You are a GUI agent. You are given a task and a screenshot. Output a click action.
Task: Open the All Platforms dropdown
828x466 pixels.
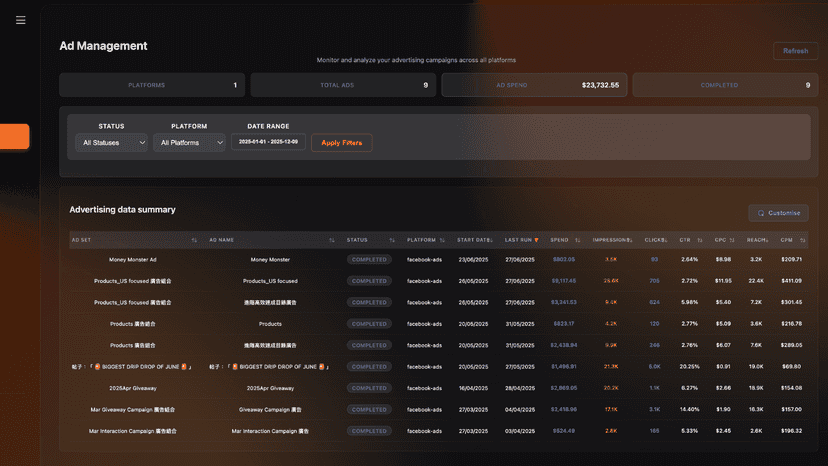click(x=190, y=143)
